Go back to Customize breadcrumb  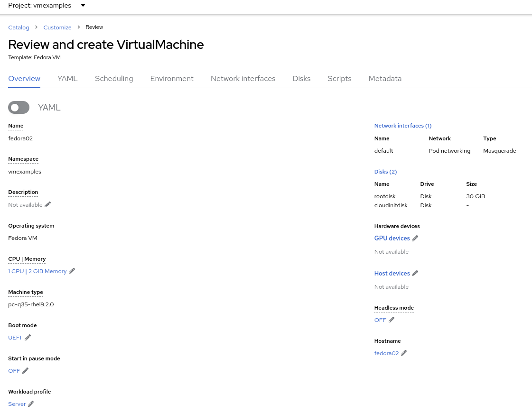click(57, 28)
